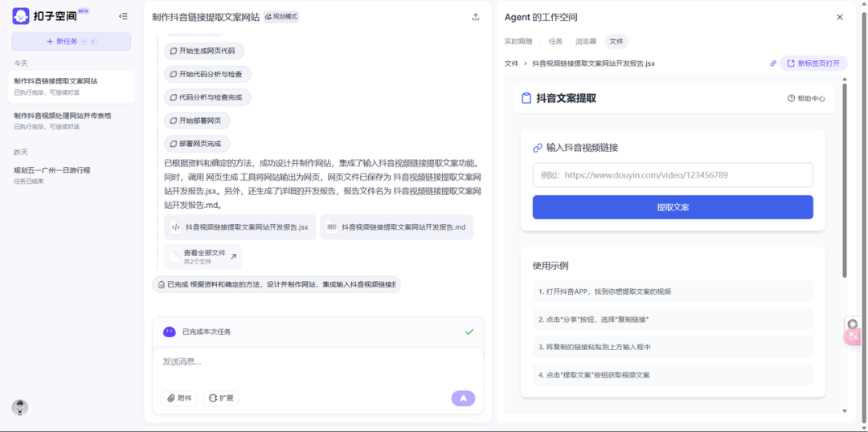Click the link icon next to 输入抖音视频链接
868x432 pixels.
[537, 148]
